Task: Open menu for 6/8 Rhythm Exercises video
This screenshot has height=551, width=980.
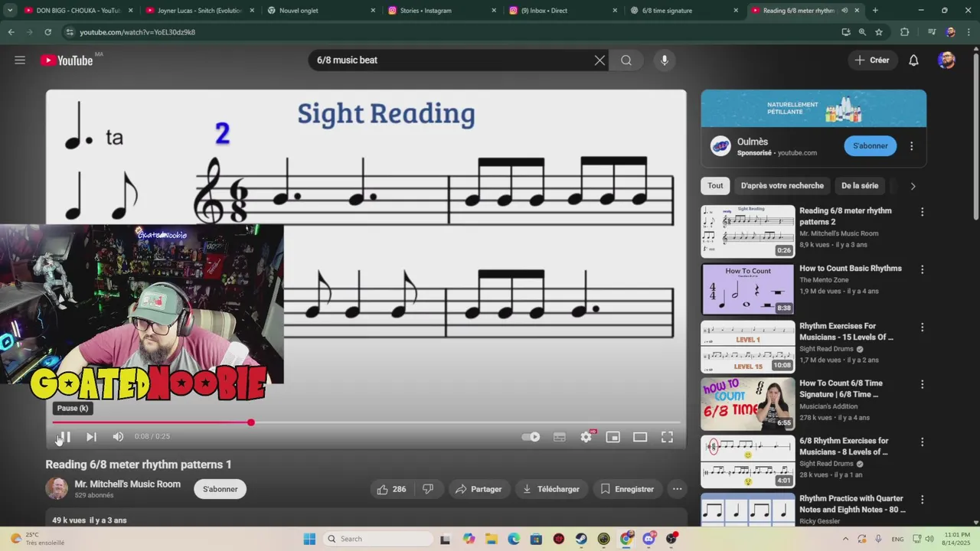Action: [x=922, y=442]
